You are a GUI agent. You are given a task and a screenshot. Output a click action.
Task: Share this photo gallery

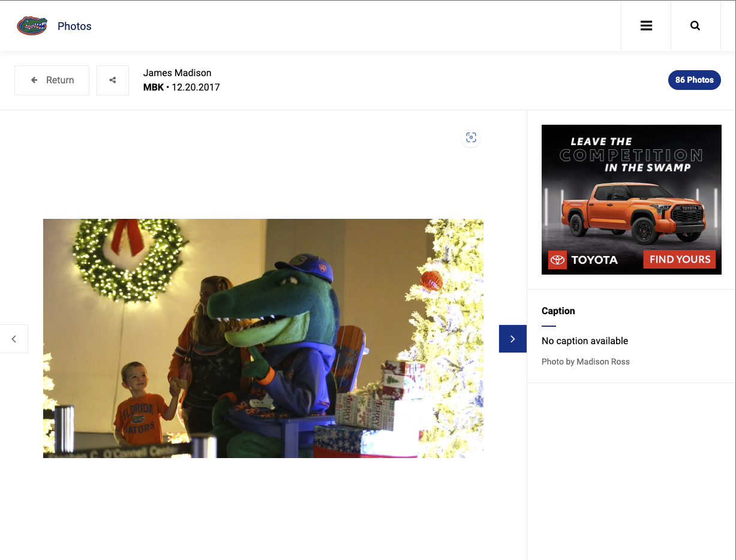[113, 80]
